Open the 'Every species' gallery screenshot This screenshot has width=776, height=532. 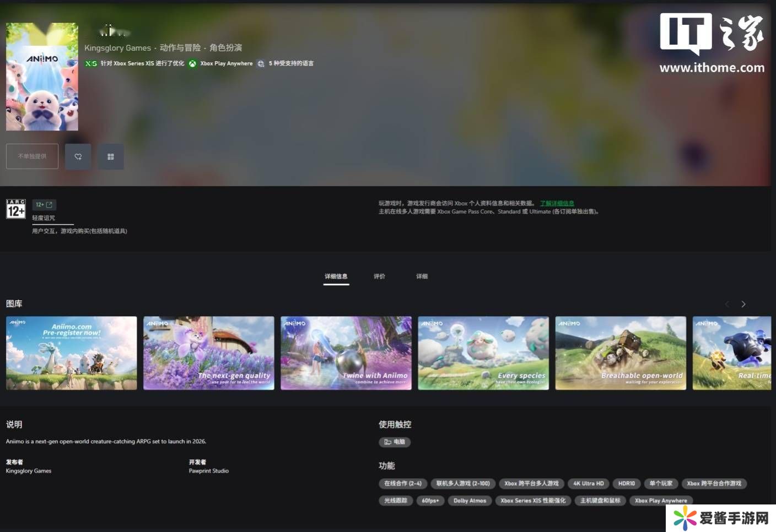click(x=483, y=353)
